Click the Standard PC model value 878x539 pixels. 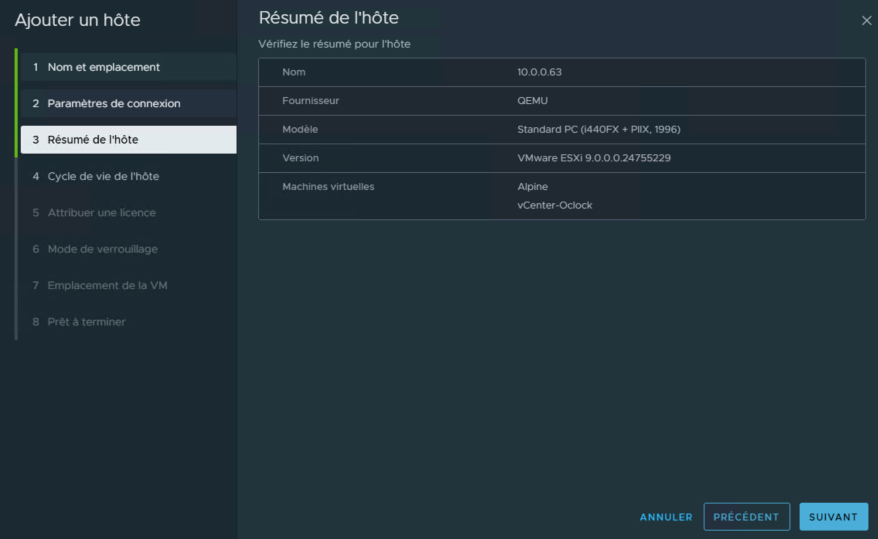click(598, 130)
